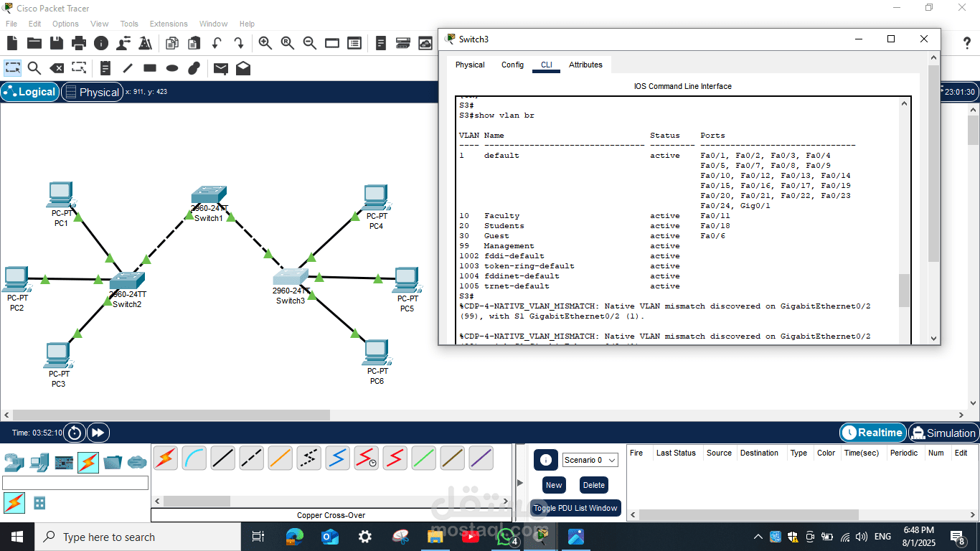Click the scenario info button
The height and width of the screenshot is (551, 980).
tap(545, 460)
